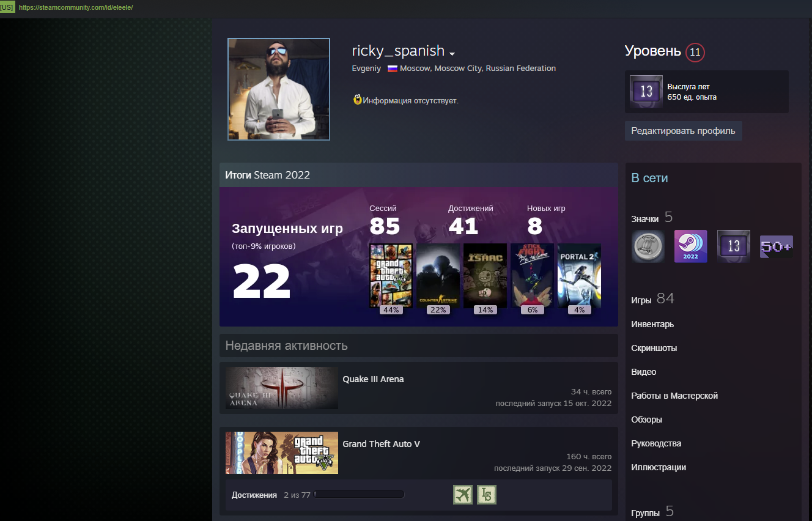Click the 44% playtime label under GTA

391,309
